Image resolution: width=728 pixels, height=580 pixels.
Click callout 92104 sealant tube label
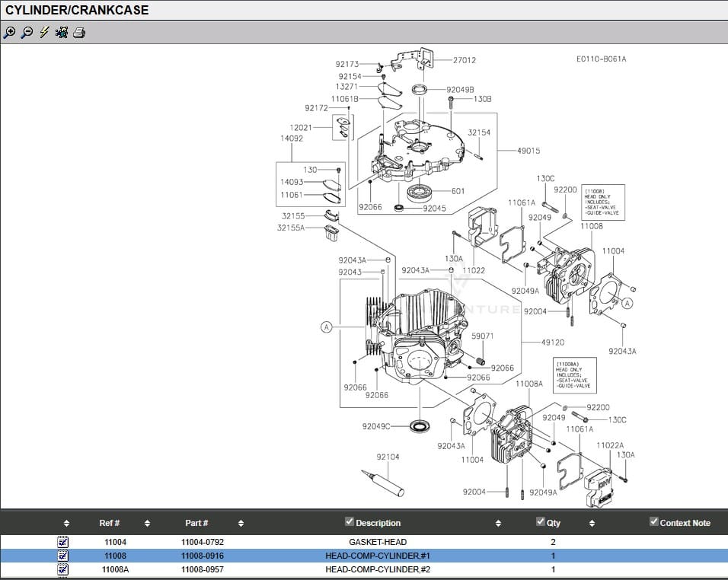click(388, 457)
